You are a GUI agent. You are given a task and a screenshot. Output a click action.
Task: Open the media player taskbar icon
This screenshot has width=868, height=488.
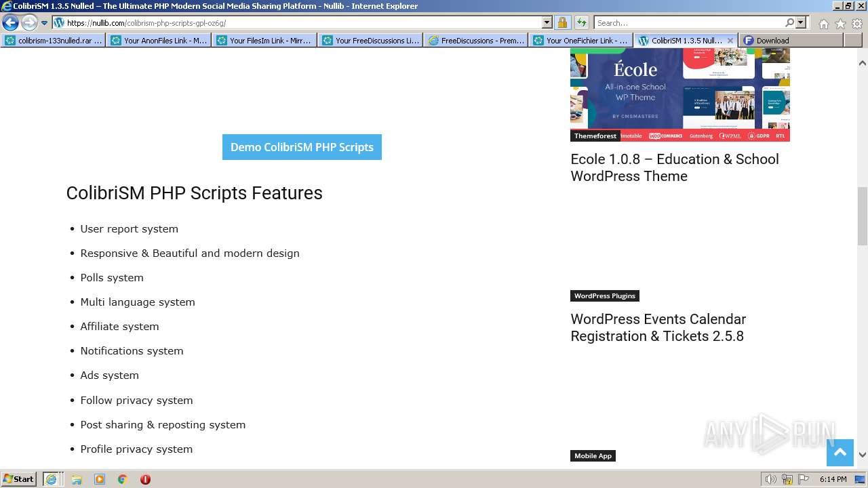100,479
